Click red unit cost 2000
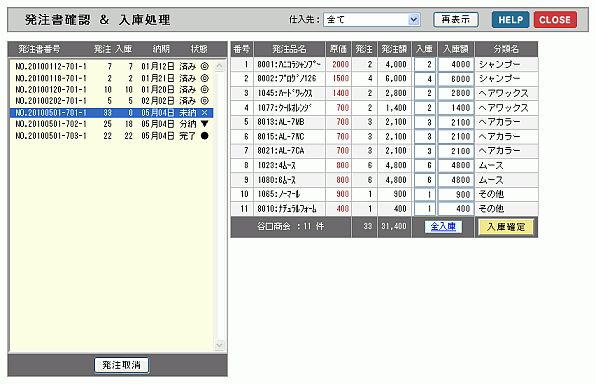This screenshot has height=384, width=596. pyautogui.click(x=341, y=64)
